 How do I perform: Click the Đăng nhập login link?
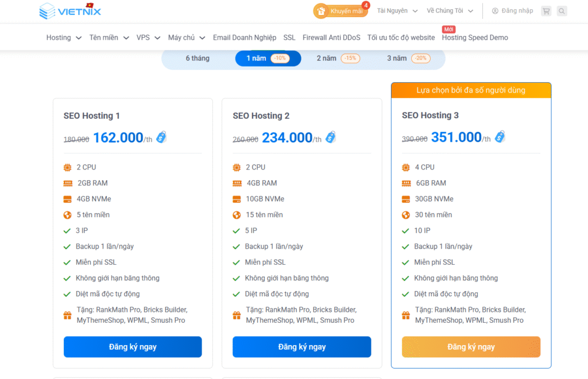tap(512, 11)
